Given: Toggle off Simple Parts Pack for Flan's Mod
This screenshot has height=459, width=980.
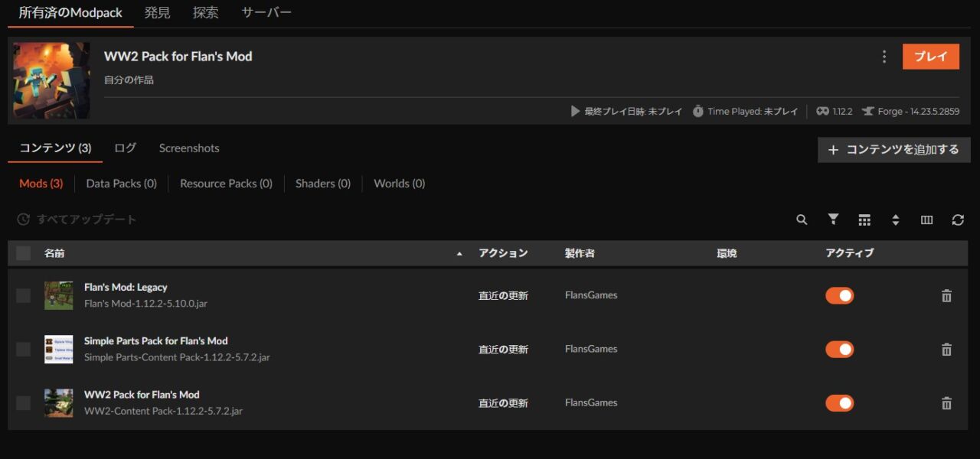Looking at the screenshot, I should click(839, 349).
